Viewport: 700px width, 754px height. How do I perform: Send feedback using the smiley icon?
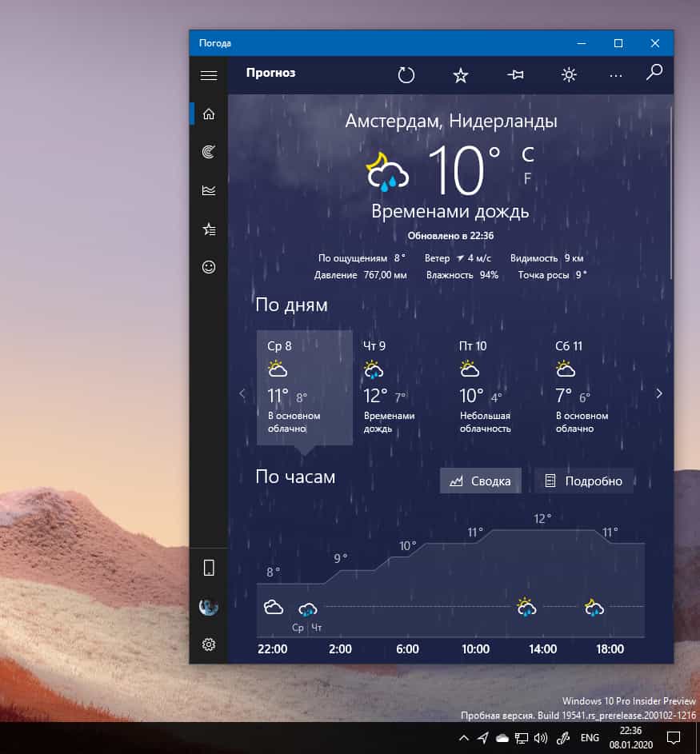click(208, 267)
